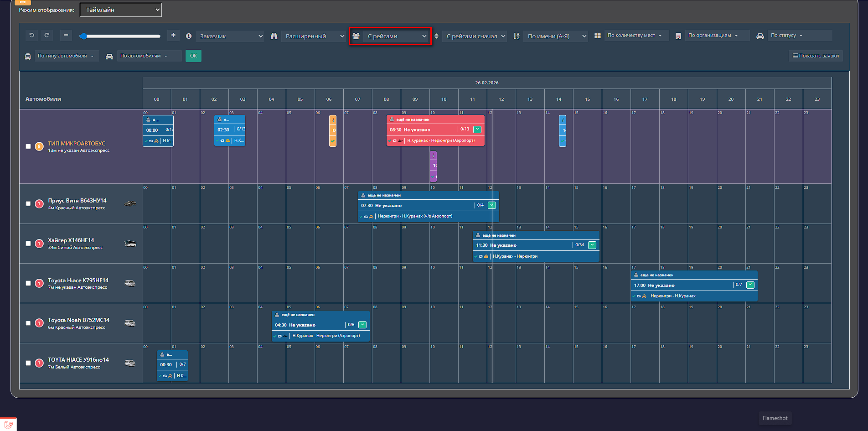The image size is (868, 431).
Task: Click the info circle icon
Action: [189, 36]
